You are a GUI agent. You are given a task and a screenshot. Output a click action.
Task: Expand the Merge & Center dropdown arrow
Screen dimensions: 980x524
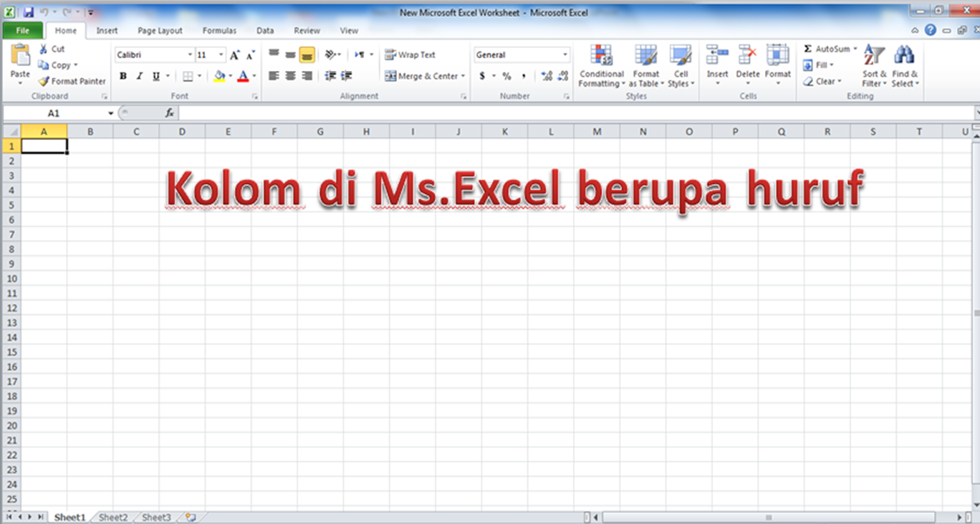point(463,76)
